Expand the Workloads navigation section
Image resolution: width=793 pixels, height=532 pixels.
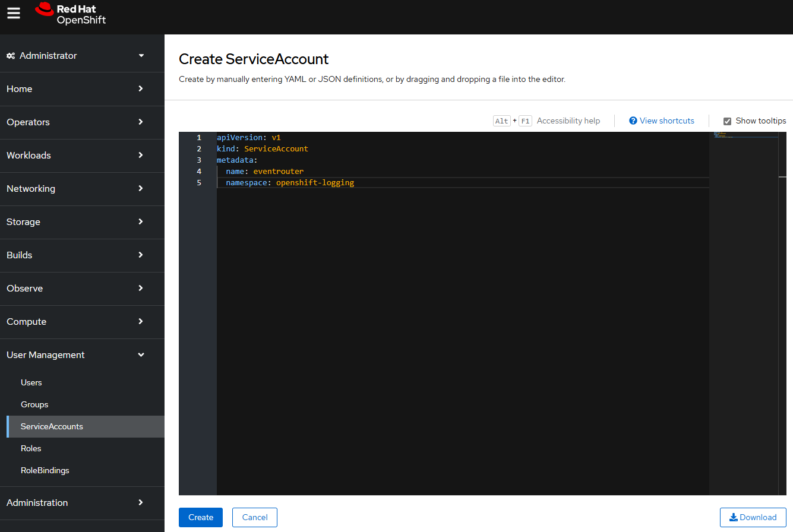pos(82,156)
